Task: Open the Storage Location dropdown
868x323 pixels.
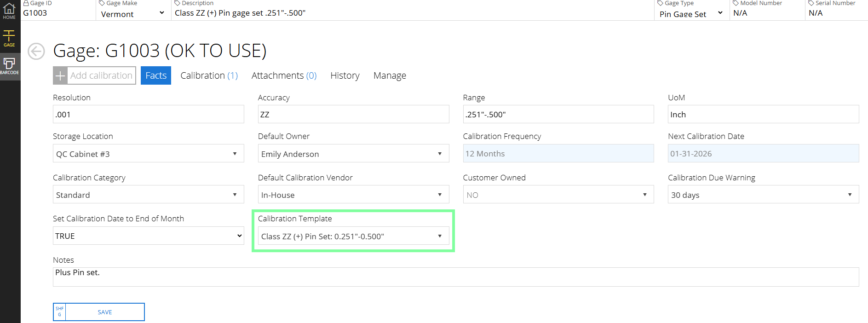Action: click(148, 154)
